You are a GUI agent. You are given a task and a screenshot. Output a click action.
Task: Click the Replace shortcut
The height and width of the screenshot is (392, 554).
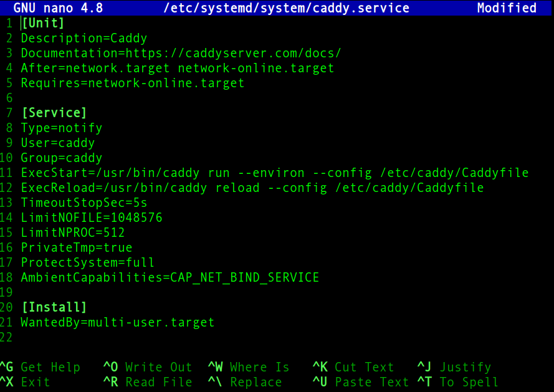pyautogui.click(x=256, y=382)
